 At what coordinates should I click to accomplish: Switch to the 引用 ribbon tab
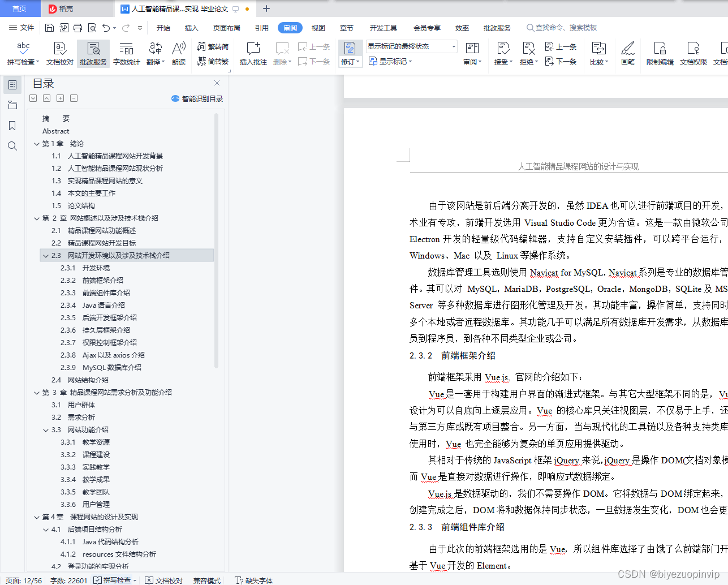(x=262, y=28)
